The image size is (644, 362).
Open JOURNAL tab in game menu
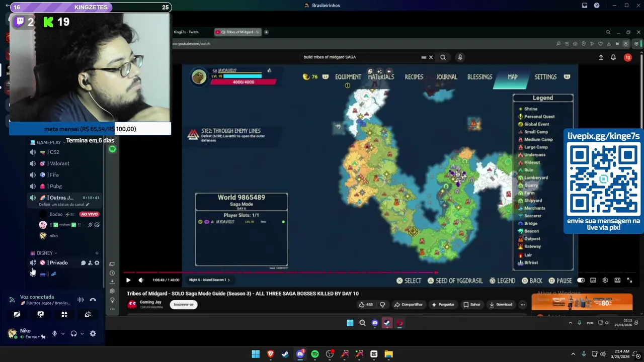pos(447,77)
